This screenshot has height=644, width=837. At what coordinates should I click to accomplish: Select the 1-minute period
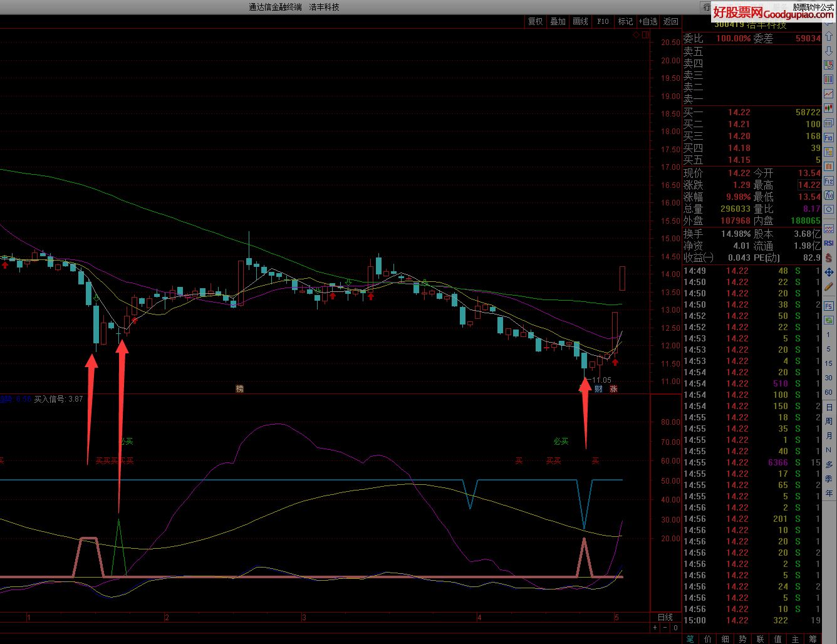[829, 335]
